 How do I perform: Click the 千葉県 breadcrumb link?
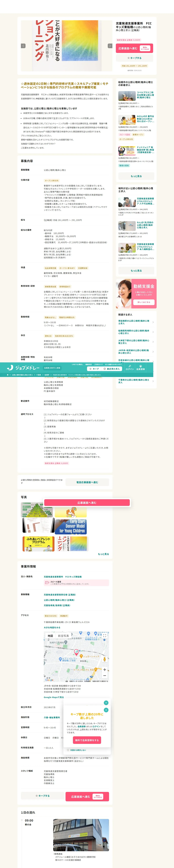(x=39, y=375)
